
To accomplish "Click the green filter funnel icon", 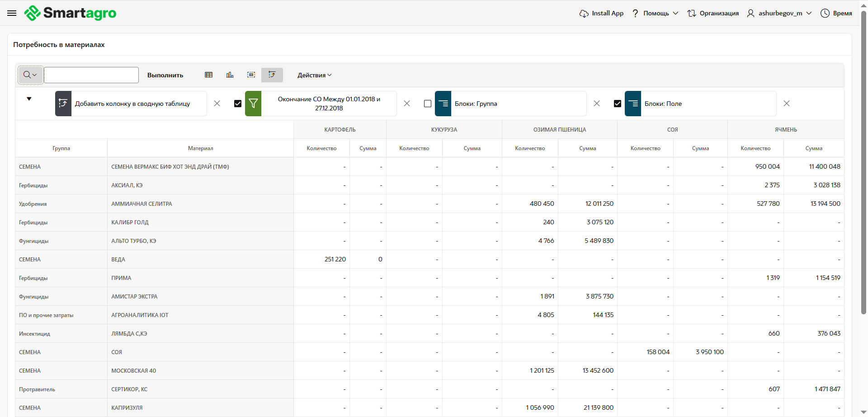I will tap(253, 104).
